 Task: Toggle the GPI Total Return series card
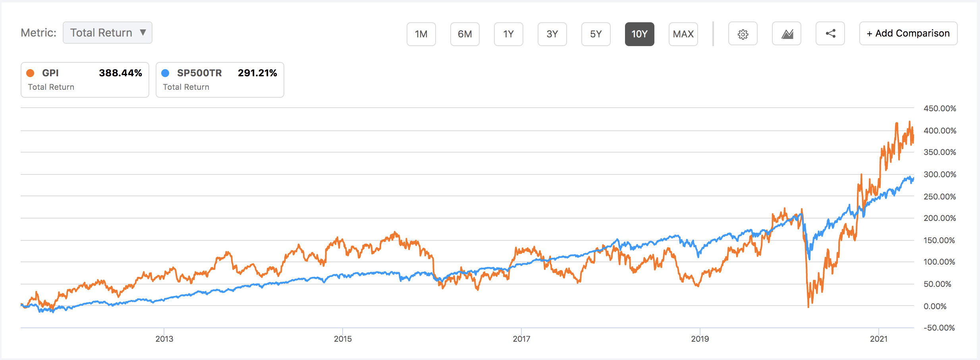click(85, 80)
